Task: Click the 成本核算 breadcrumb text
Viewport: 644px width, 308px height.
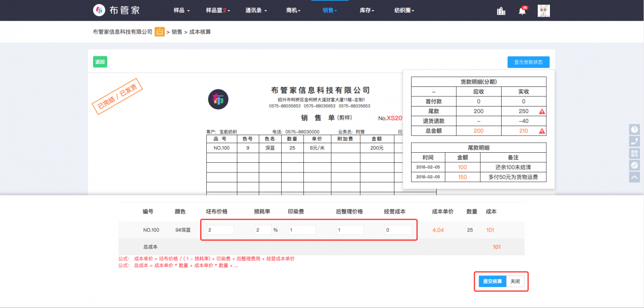Action: [x=200, y=32]
